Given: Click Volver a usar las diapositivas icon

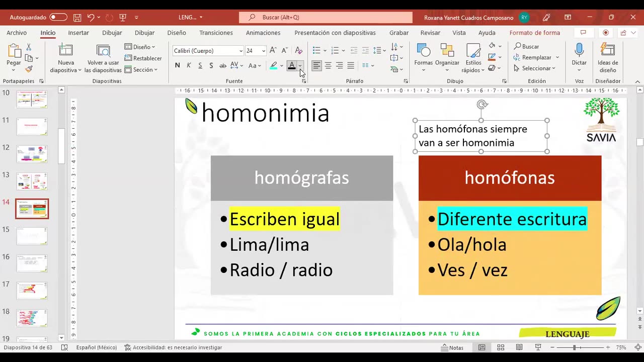Looking at the screenshot, I should coord(103,51).
